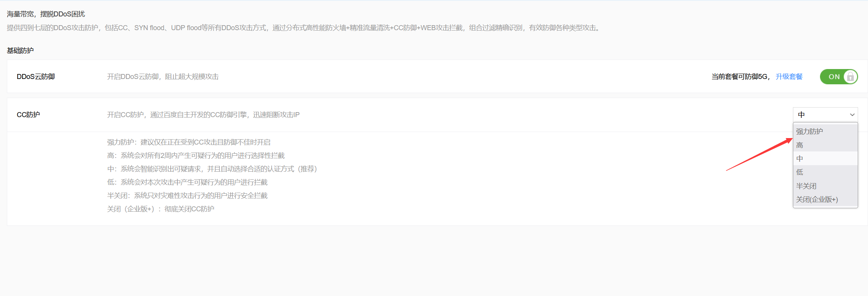Select 半关闭 in the dropdown list

pyautogui.click(x=825, y=186)
